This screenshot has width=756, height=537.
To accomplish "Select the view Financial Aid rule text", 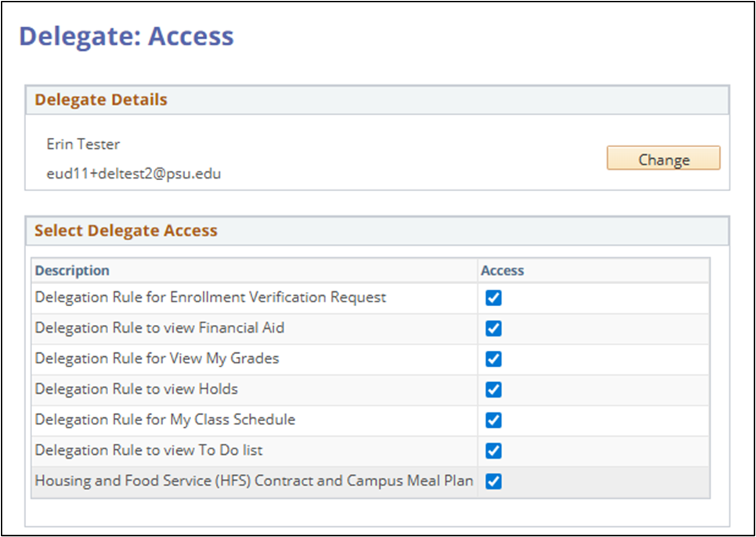I will (x=159, y=328).
